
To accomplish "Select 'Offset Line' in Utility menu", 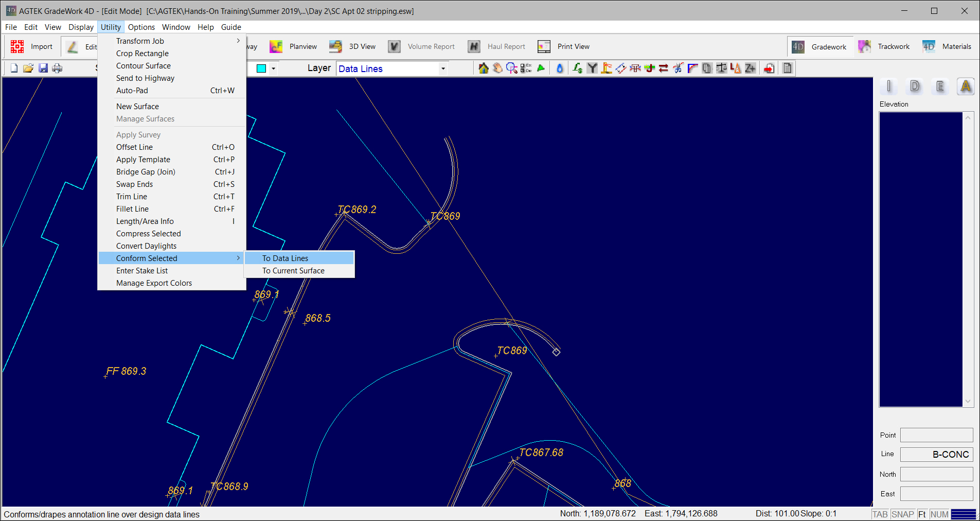I will pos(134,147).
